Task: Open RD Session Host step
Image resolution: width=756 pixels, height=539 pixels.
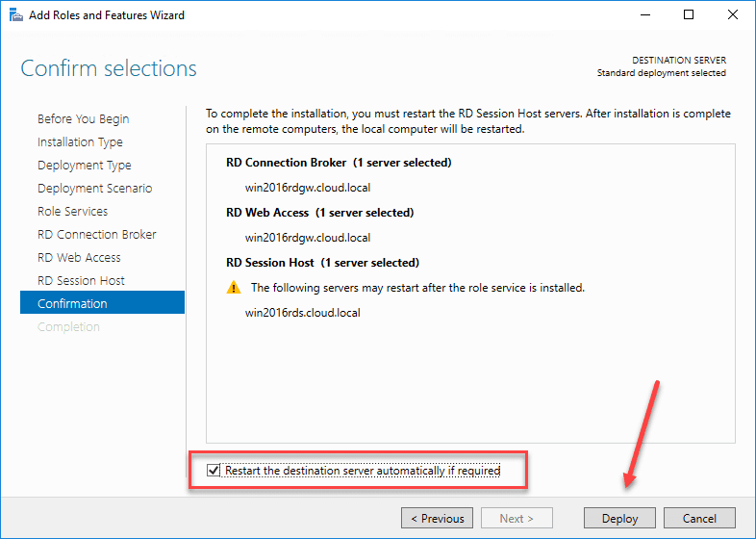Action: coord(81,281)
